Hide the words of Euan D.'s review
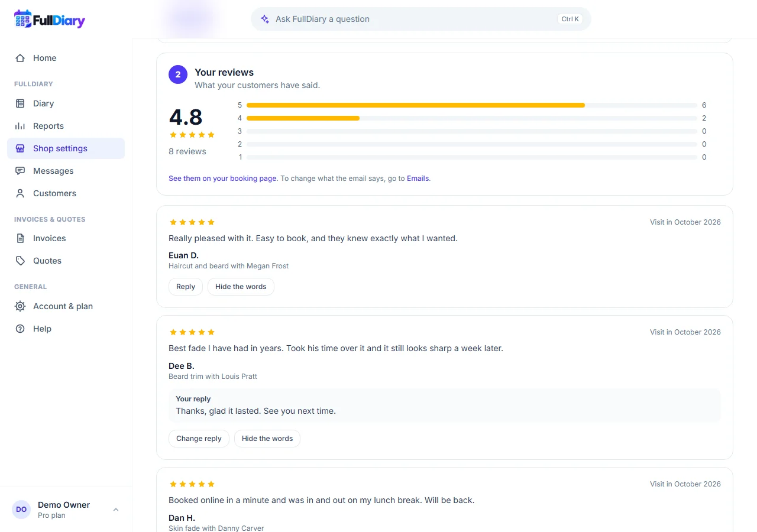Screen dimensions: 757x532 (241, 287)
